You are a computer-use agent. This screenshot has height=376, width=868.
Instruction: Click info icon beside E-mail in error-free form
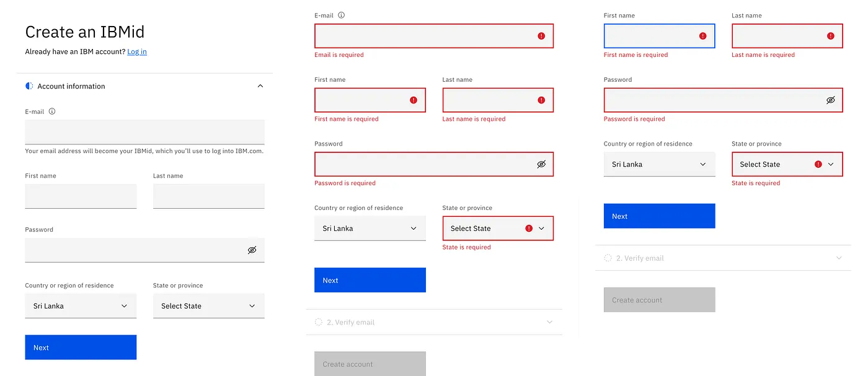[x=52, y=111]
